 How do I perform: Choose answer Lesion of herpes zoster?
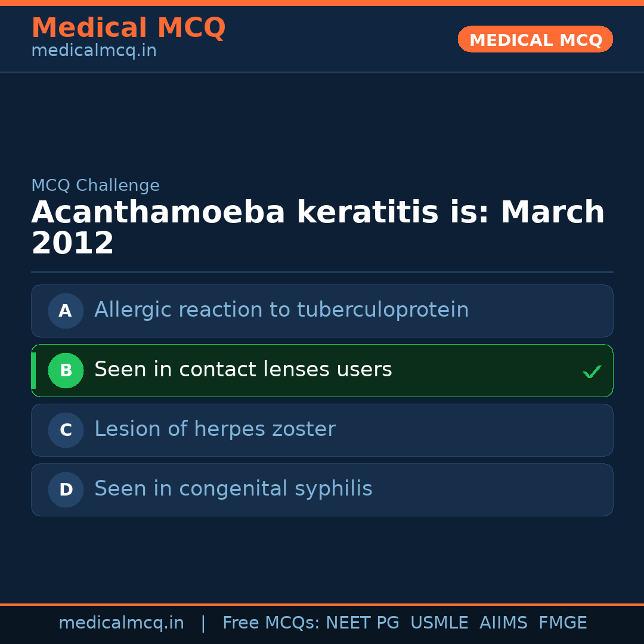215,429
